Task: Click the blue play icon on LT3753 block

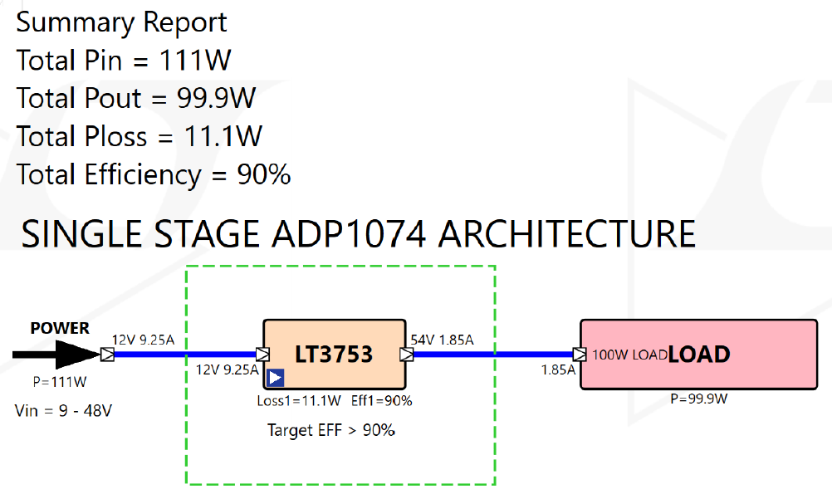Action: click(276, 378)
